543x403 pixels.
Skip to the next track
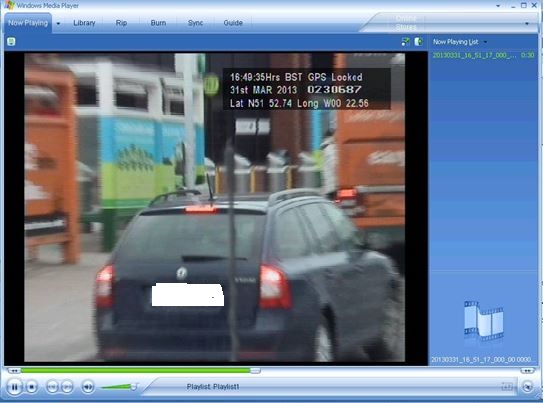(68, 386)
